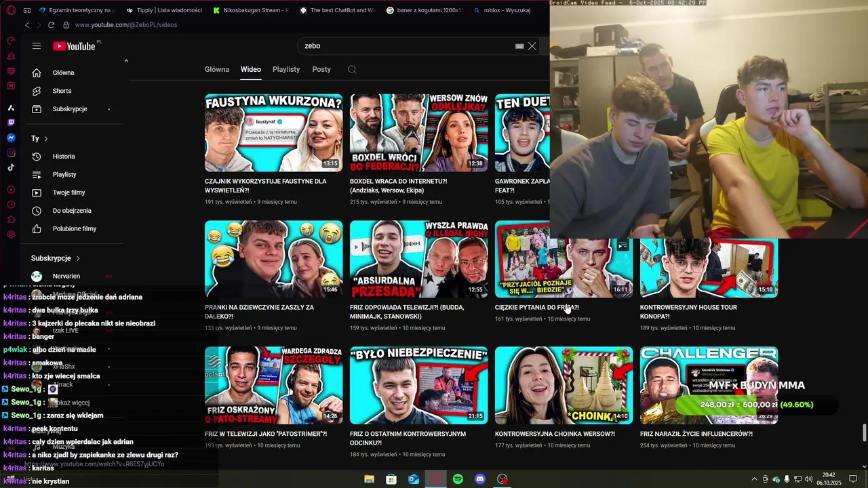
Task: Open the on-screen keyboard in search box
Action: pos(519,46)
